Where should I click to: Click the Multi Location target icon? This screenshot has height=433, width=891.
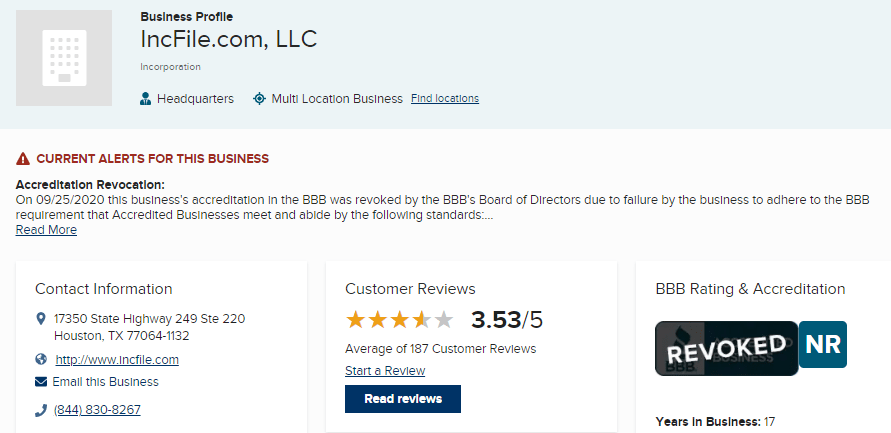259,98
